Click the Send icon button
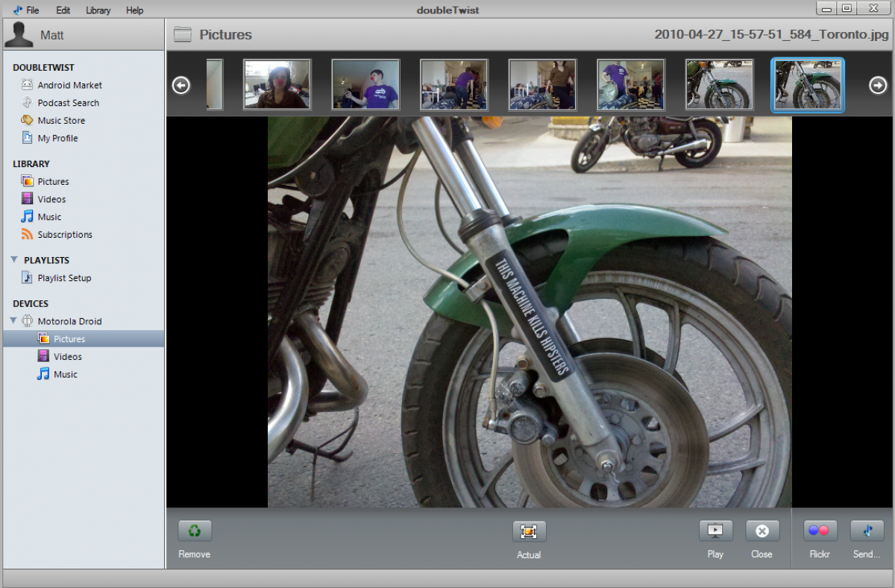Screen dimensions: 895x588 pyautogui.click(x=867, y=531)
